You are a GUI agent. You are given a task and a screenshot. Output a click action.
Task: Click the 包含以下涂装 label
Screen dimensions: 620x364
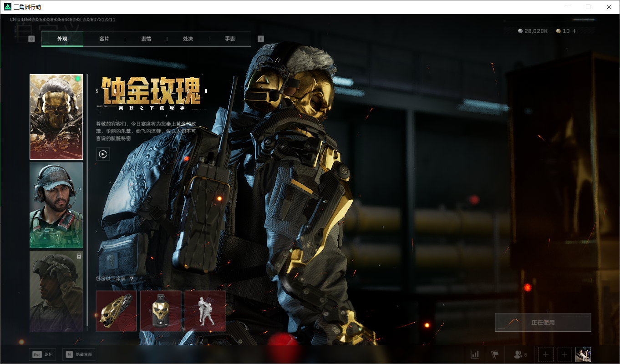coord(111,279)
